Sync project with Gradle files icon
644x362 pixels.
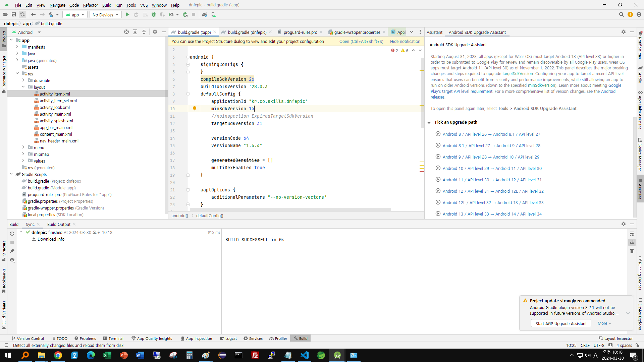(x=205, y=15)
